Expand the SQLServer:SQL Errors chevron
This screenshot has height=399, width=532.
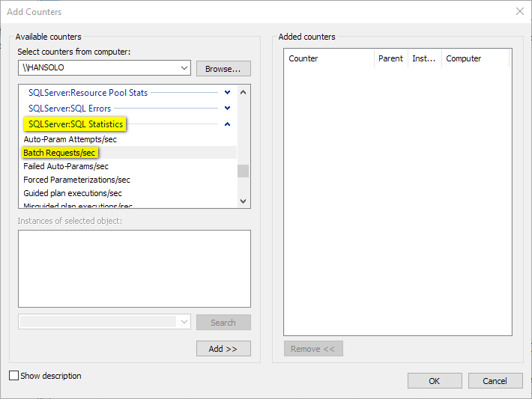pyautogui.click(x=227, y=109)
